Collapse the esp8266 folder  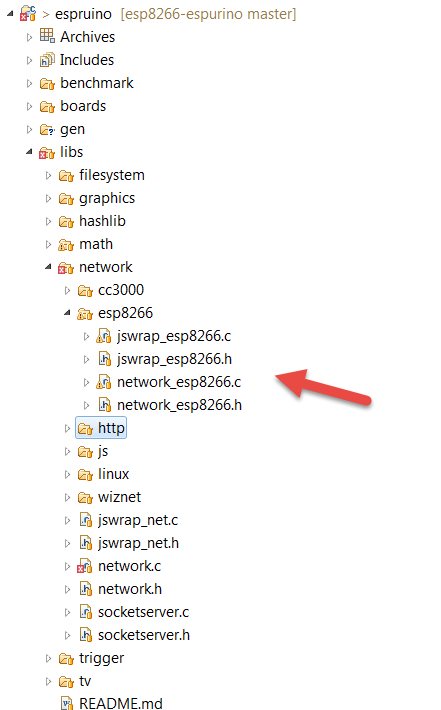click(67, 312)
